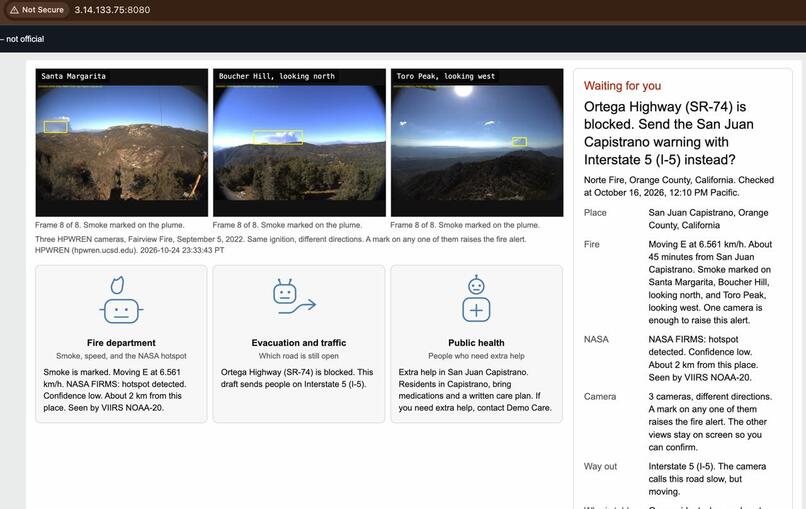Click the Not Secure warning triangle icon
Screen dimensions: 806x509
coord(14,10)
